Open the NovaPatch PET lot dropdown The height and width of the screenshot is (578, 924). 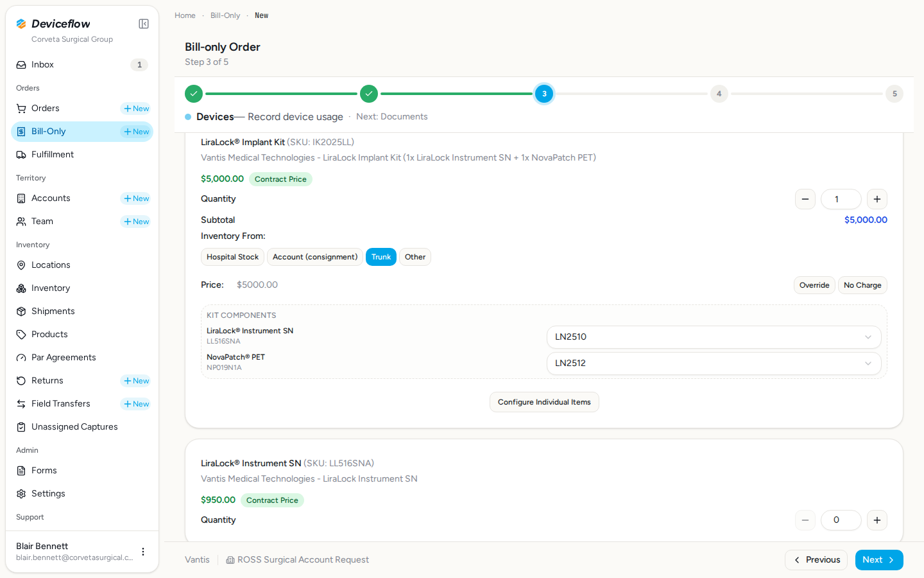click(714, 363)
